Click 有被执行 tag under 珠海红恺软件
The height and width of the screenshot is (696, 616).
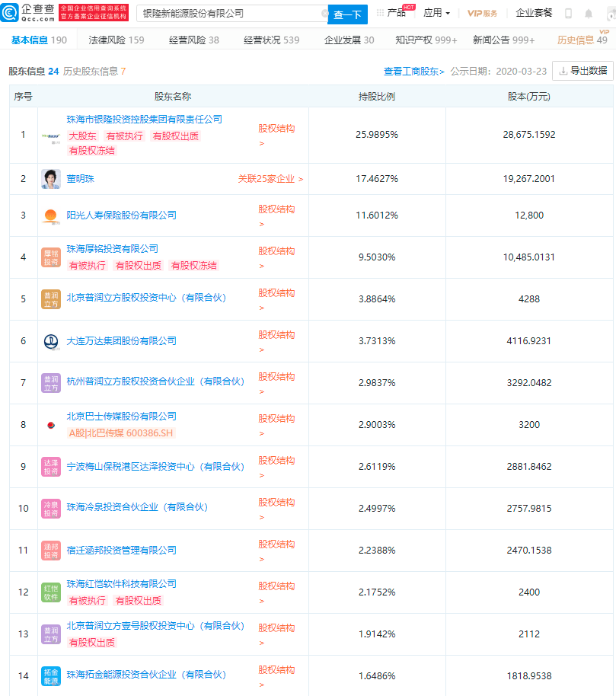click(x=87, y=601)
